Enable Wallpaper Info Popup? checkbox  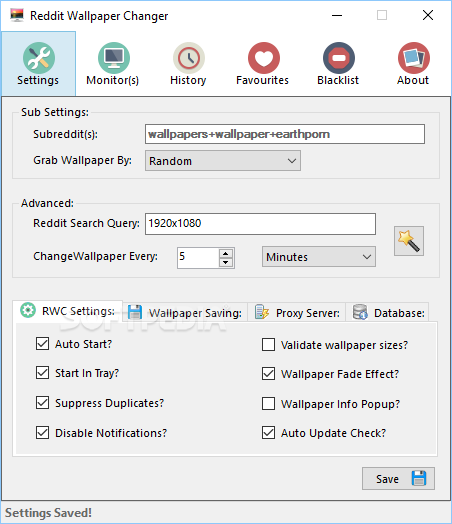[x=269, y=403]
